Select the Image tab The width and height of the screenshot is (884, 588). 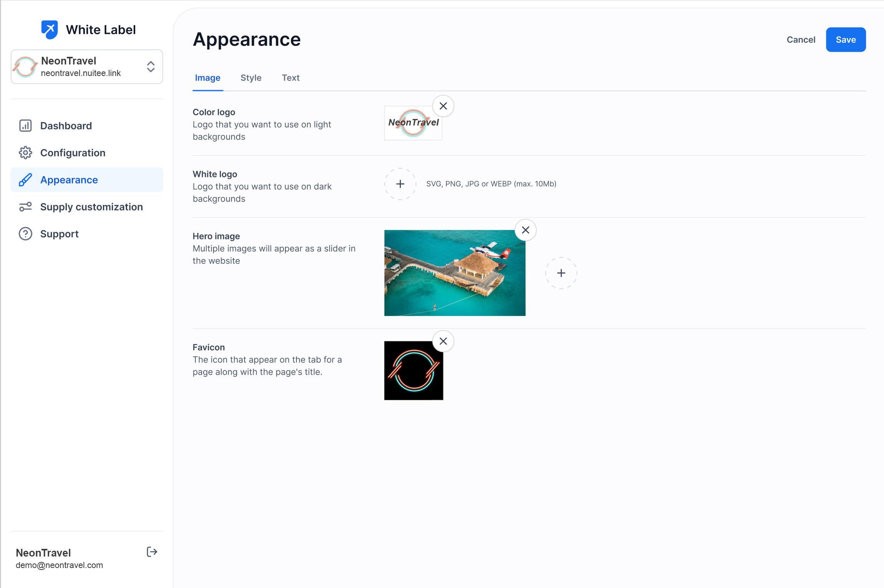207,78
